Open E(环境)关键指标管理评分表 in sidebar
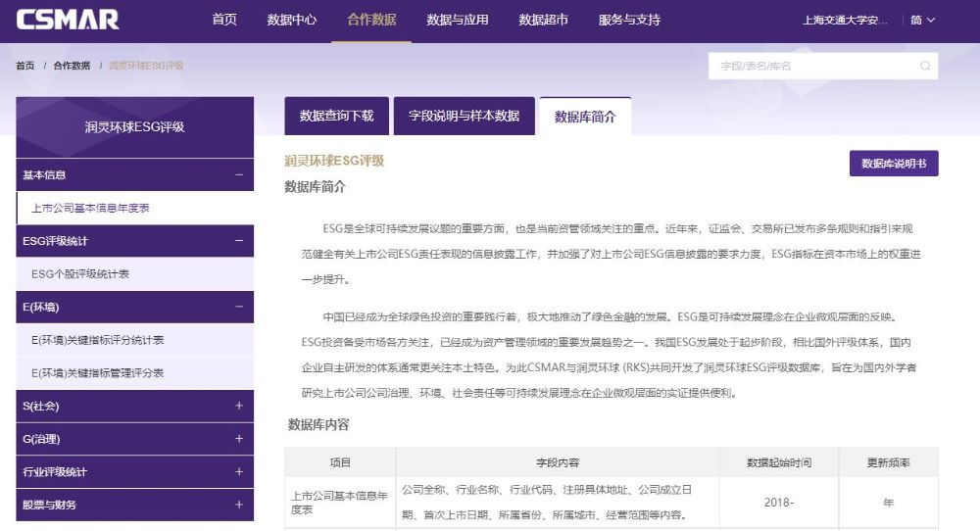Image resolution: width=980 pixels, height=531 pixels. point(134,373)
